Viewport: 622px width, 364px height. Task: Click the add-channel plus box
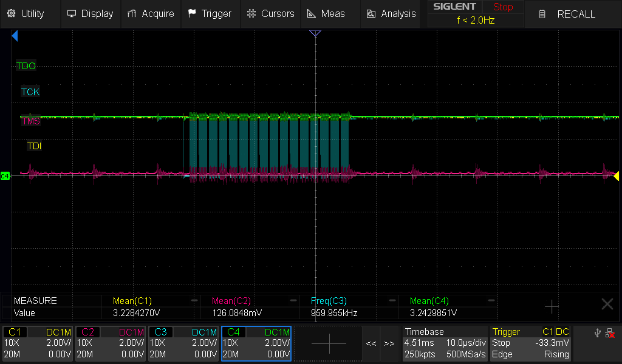tap(329, 343)
